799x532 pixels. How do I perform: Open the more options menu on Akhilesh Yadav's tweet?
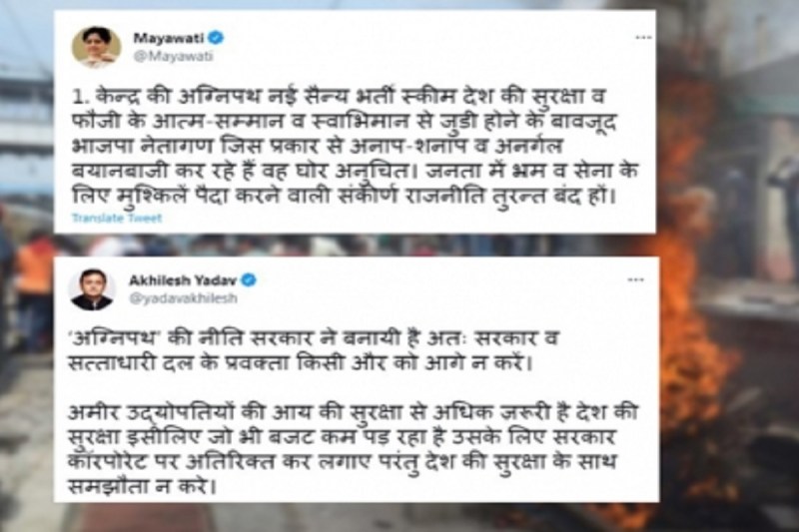[x=635, y=280]
